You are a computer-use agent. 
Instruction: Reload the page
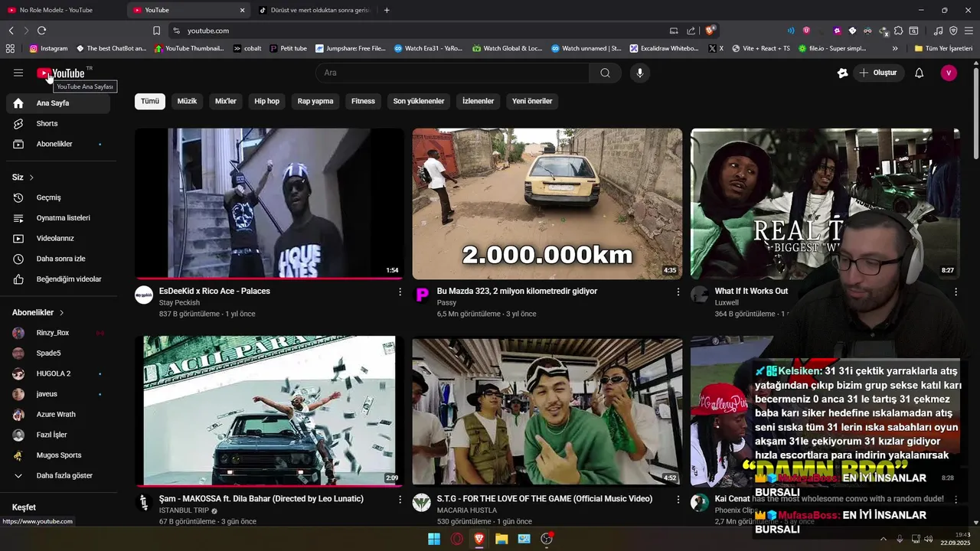[41, 31]
